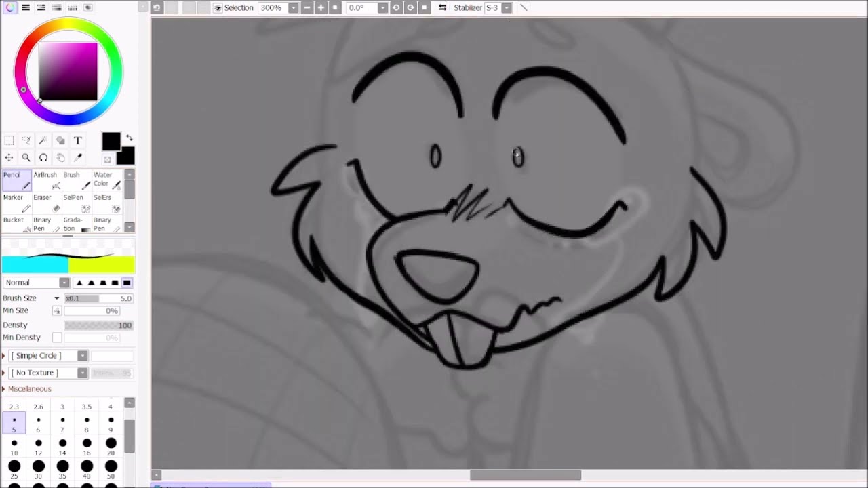Rotate canvas counterclockwise button
The height and width of the screenshot is (488, 868).
coord(396,7)
